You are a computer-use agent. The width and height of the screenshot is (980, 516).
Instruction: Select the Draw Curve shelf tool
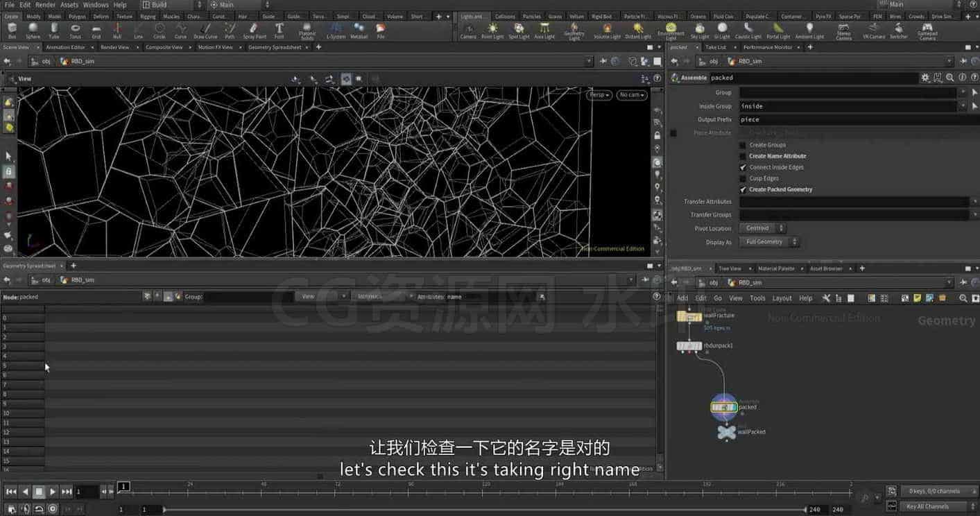205,31
